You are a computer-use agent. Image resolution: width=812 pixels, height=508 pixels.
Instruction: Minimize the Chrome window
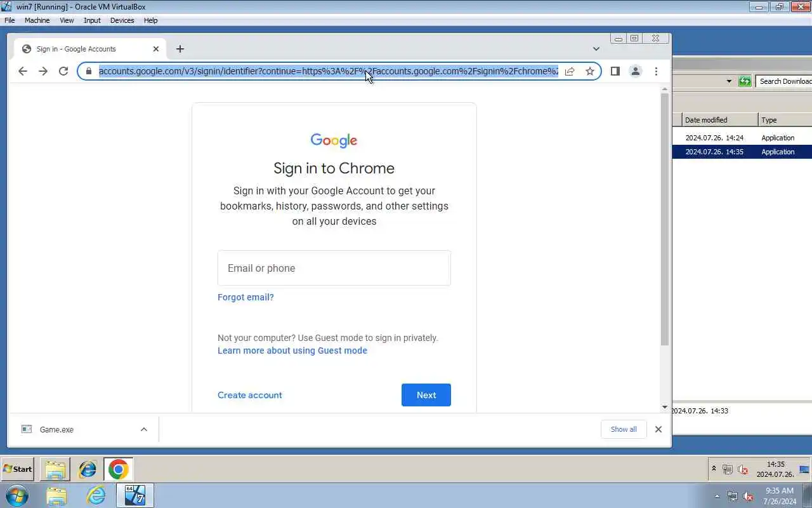click(x=618, y=39)
